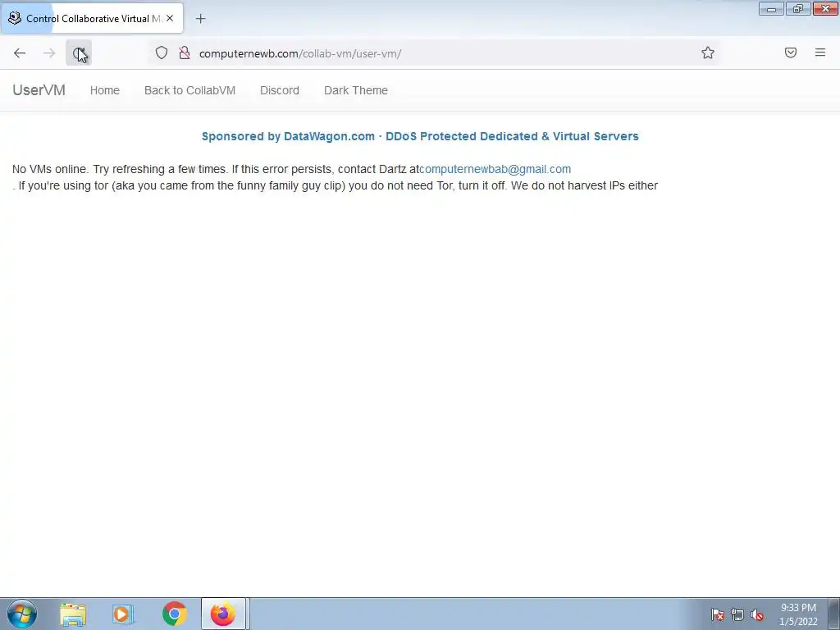Launch Windows Explorer from the taskbar

click(73, 614)
